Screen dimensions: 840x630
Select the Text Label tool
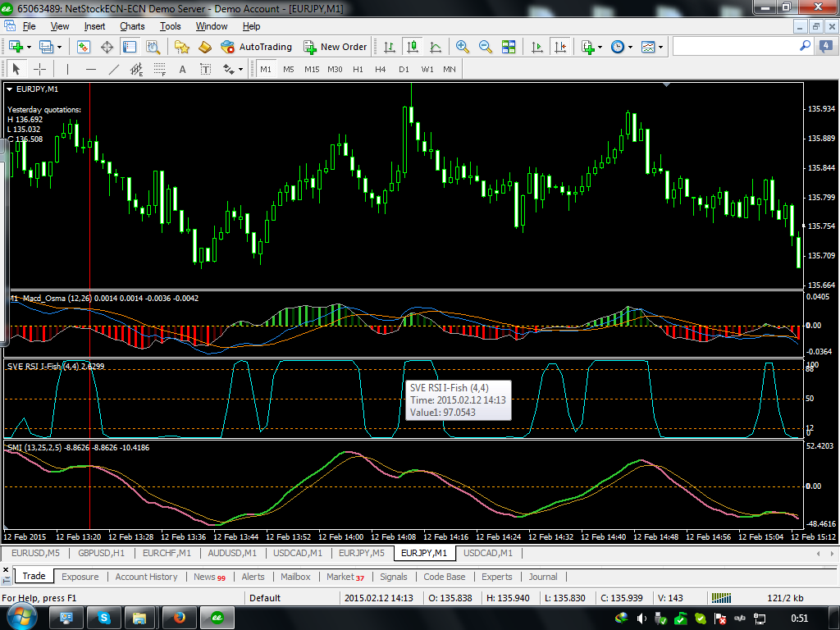(205, 69)
